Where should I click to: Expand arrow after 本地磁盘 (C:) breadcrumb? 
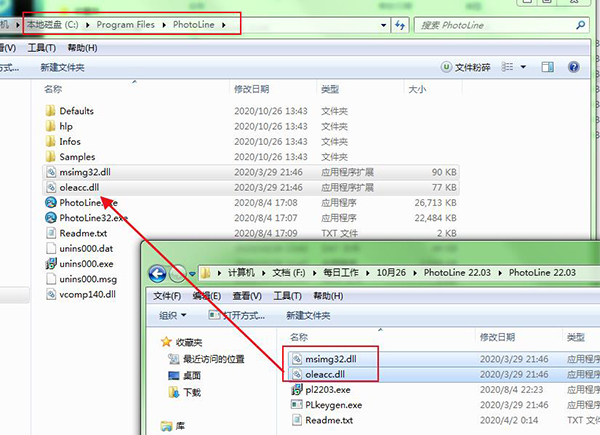(88, 25)
